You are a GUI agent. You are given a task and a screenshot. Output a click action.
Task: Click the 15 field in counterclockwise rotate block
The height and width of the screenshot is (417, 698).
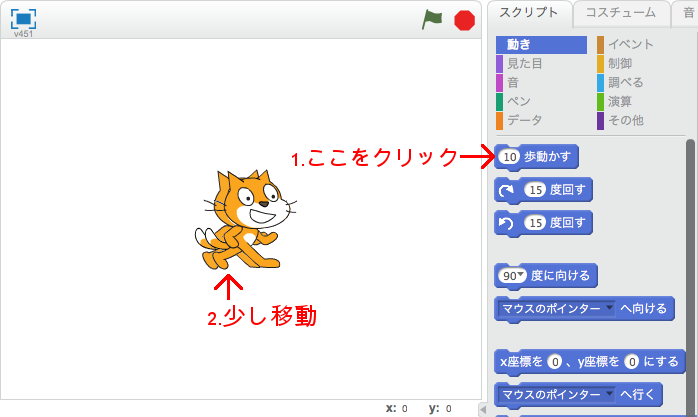(x=536, y=223)
